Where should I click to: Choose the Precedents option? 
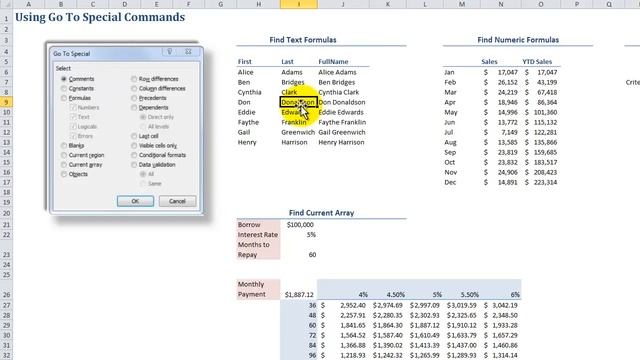pos(149,98)
